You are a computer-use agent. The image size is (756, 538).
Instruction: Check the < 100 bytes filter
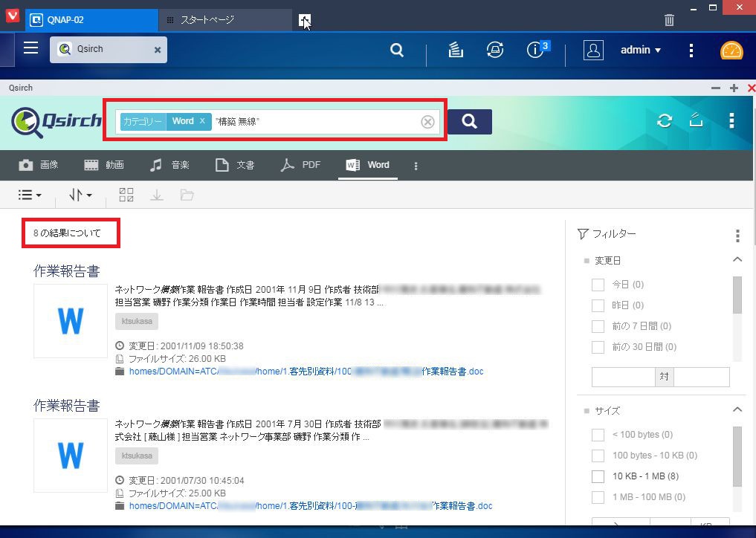click(598, 435)
